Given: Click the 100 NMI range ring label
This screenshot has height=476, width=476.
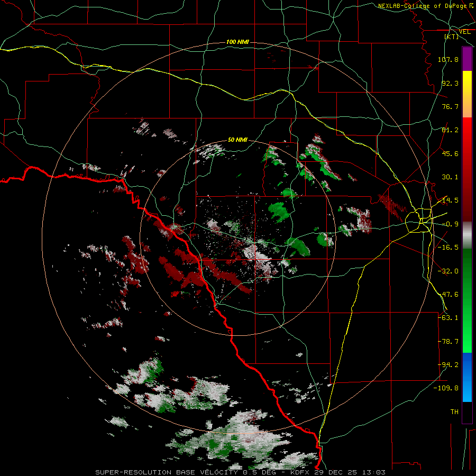Looking at the screenshot, I should (x=237, y=42).
